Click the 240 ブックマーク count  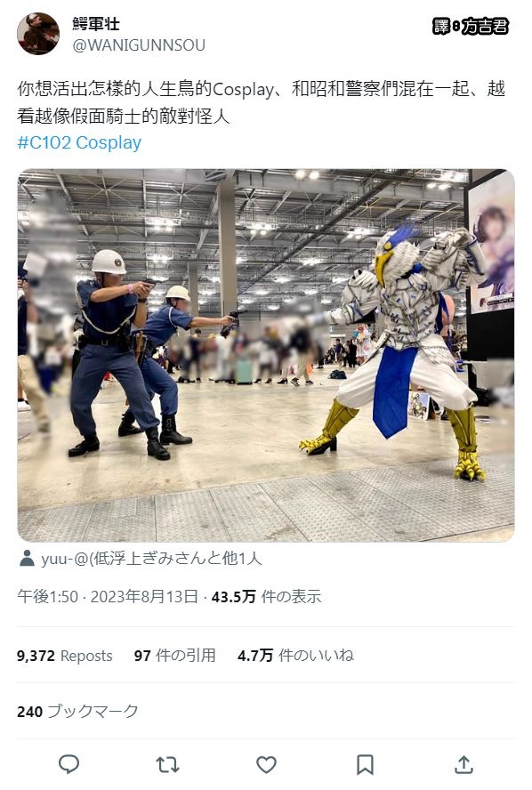pyautogui.click(x=77, y=712)
